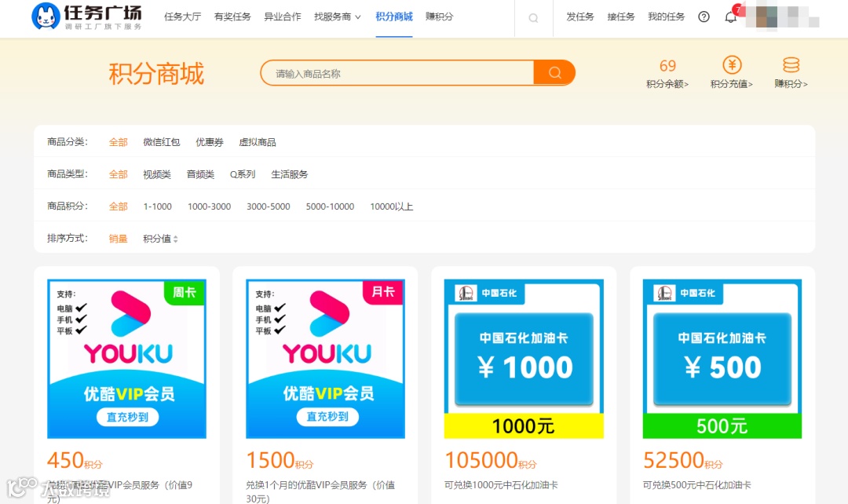The image size is (848, 504).
Task: Click the 赚积分> label under the coin icon
Action: pos(791,84)
